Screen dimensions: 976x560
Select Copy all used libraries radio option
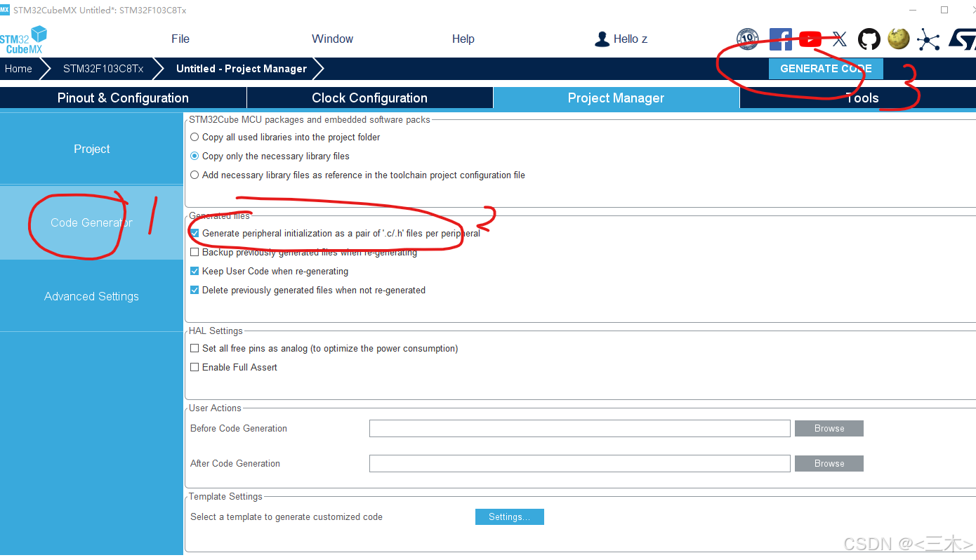(x=194, y=138)
